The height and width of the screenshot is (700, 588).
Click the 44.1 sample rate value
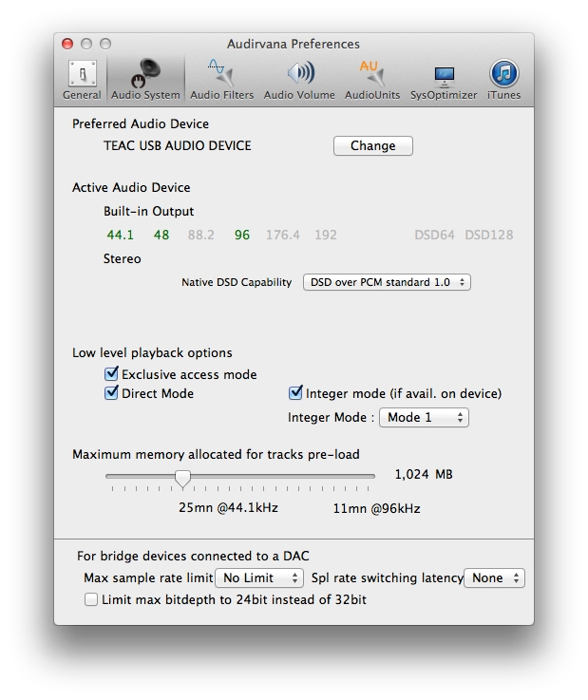[x=120, y=235]
